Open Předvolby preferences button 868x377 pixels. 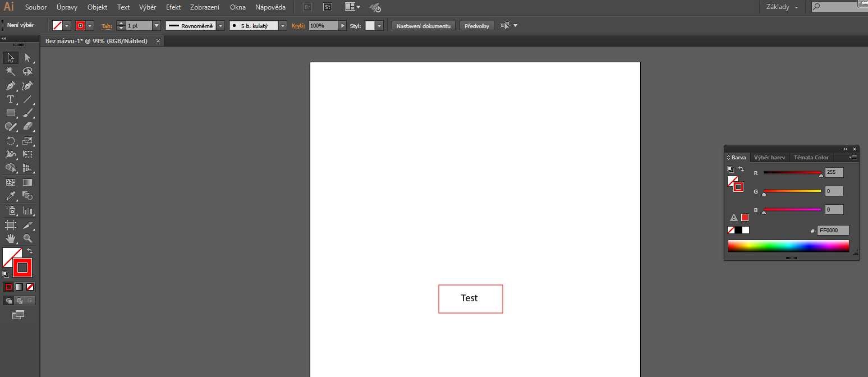(476, 26)
